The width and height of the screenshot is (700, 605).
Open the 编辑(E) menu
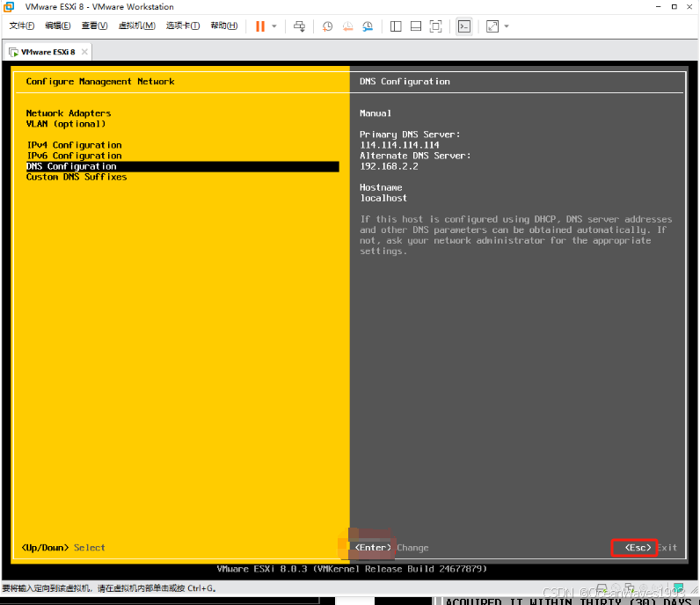click(x=57, y=26)
